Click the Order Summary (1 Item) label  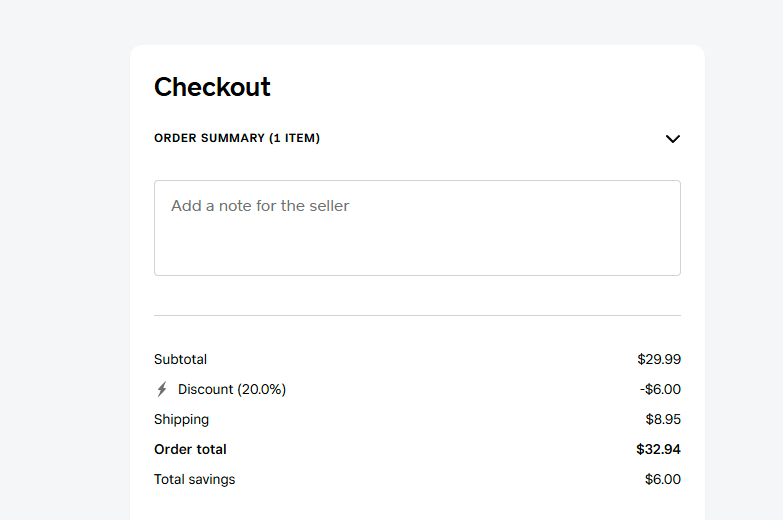click(x=237, y=138)
